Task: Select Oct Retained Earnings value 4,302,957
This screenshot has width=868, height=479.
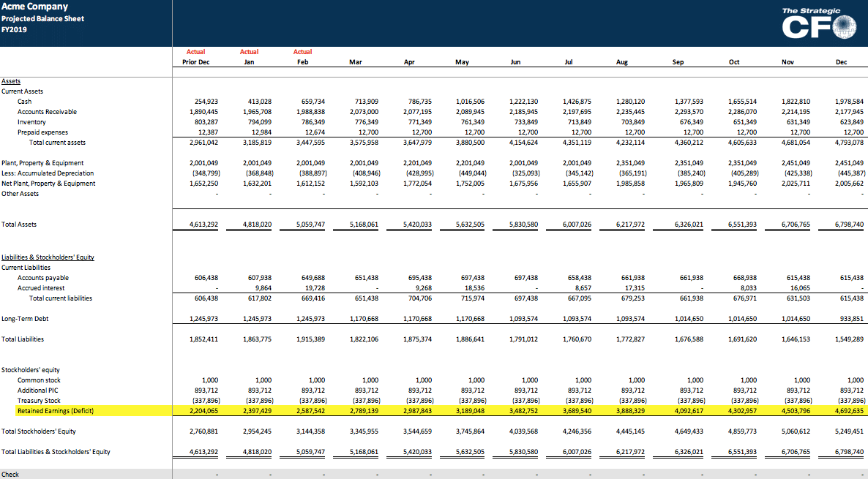Action: click(x=742, y=411)
